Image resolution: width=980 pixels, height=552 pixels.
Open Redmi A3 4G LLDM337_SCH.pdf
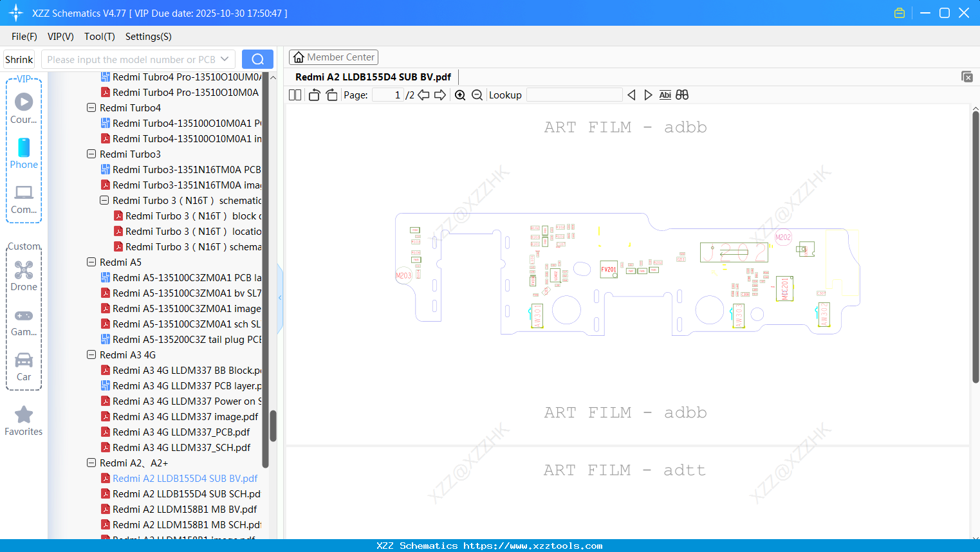(176, 448)
